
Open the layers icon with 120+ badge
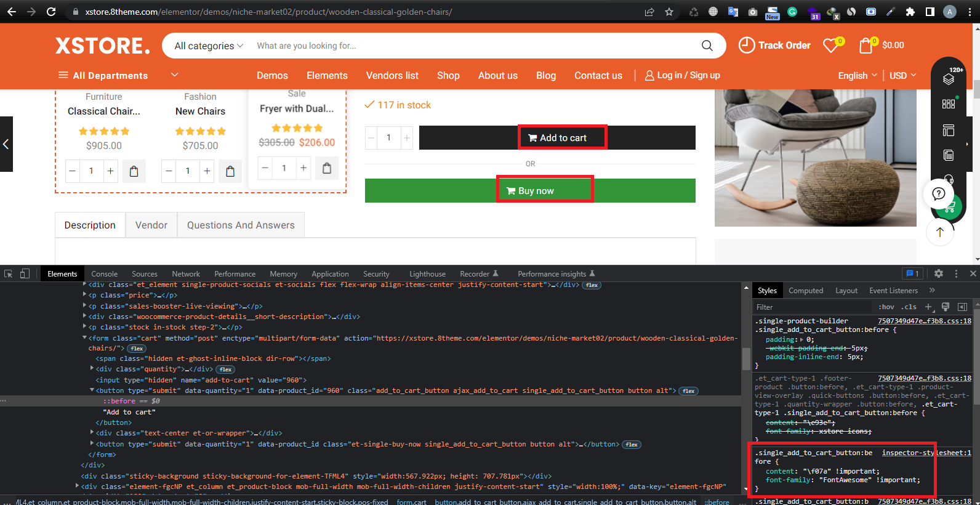click(x=949, y=78)
